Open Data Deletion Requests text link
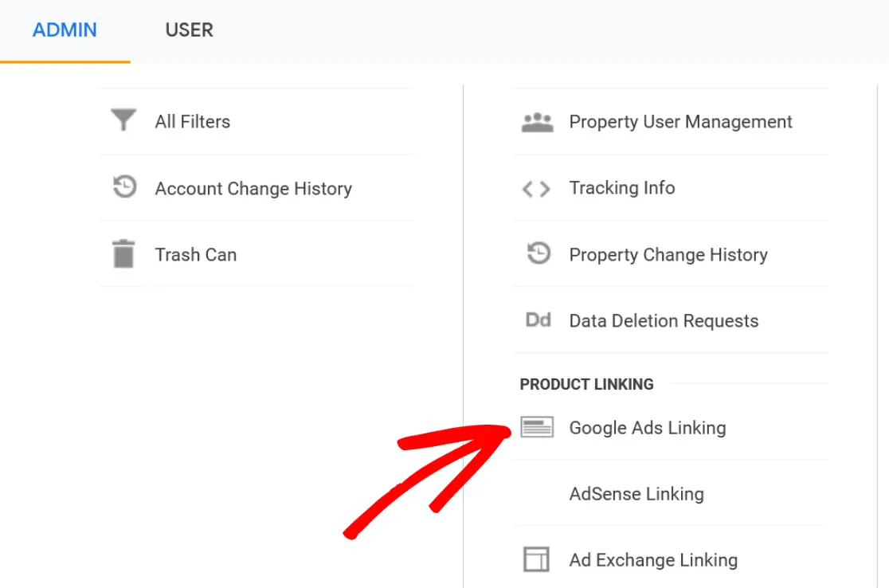Viewport: 889px width, 588px height. click(664, 321)
